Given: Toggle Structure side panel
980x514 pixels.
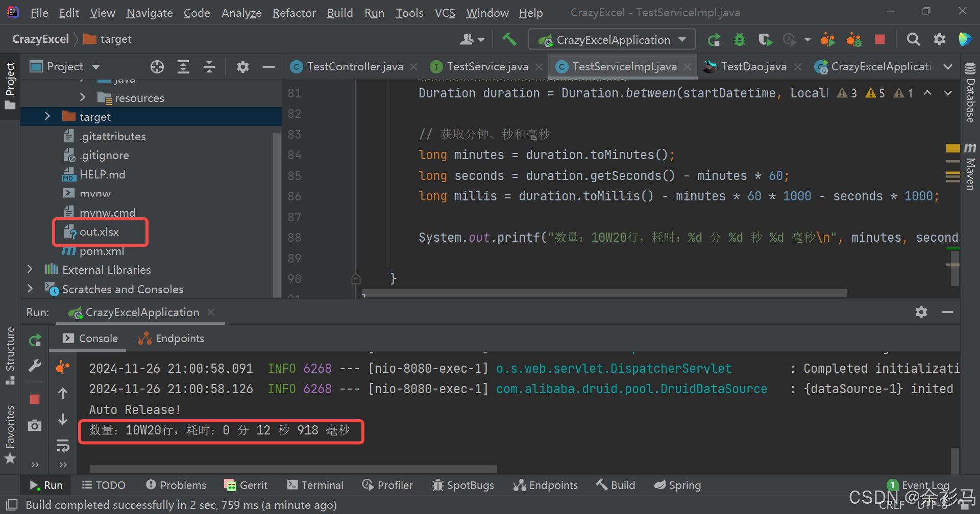Looking at the screenshot, I should 10,356.
